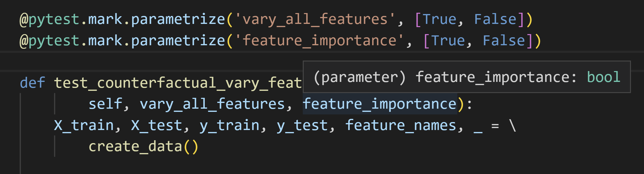Click pytest on the first decorator line
The image size is (644, 174).
point(54,20)
